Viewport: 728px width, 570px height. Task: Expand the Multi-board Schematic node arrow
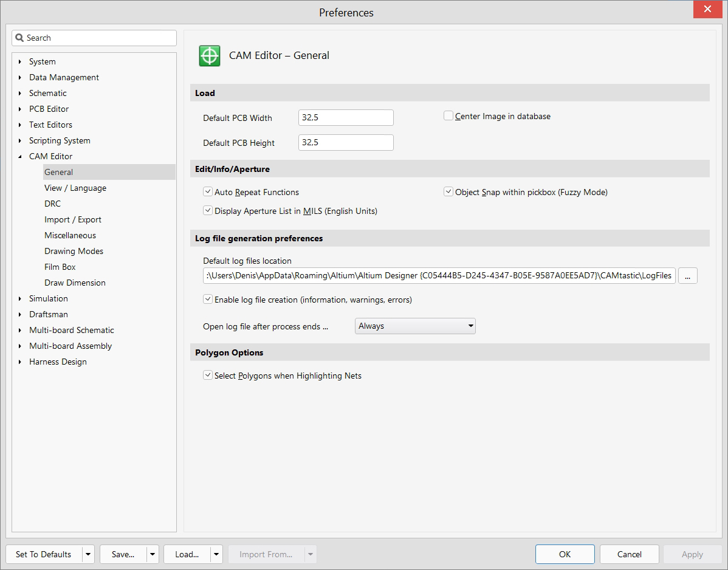(x=20, y=330)
